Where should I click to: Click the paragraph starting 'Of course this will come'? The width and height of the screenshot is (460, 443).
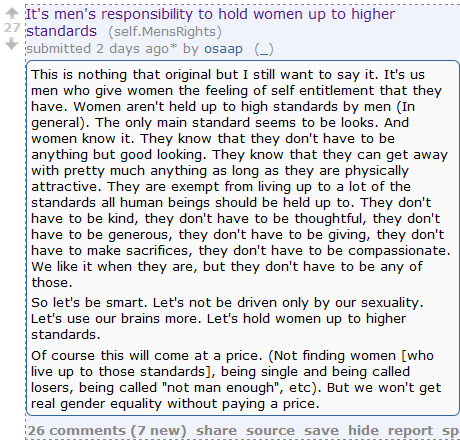(x=236, y=379)
